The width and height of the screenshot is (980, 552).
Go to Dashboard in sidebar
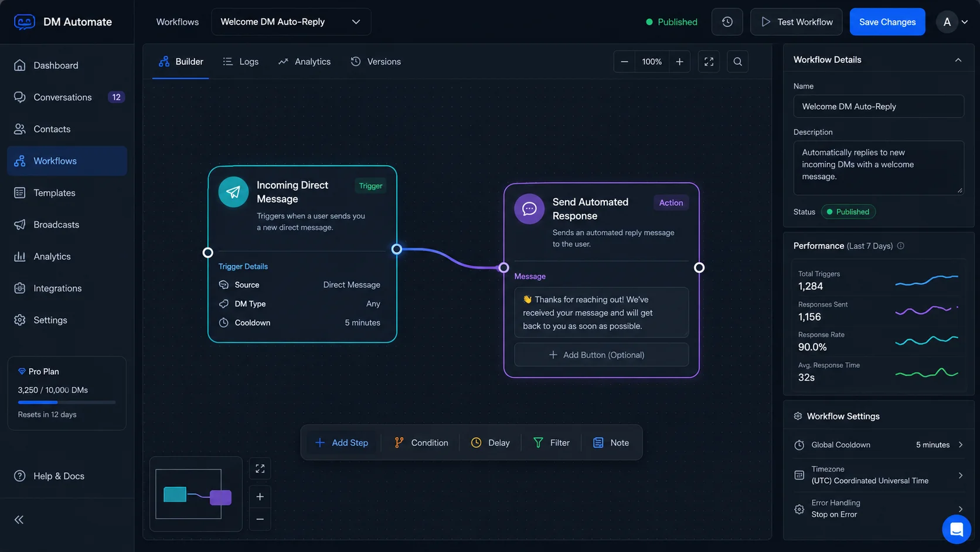point(67,65)
